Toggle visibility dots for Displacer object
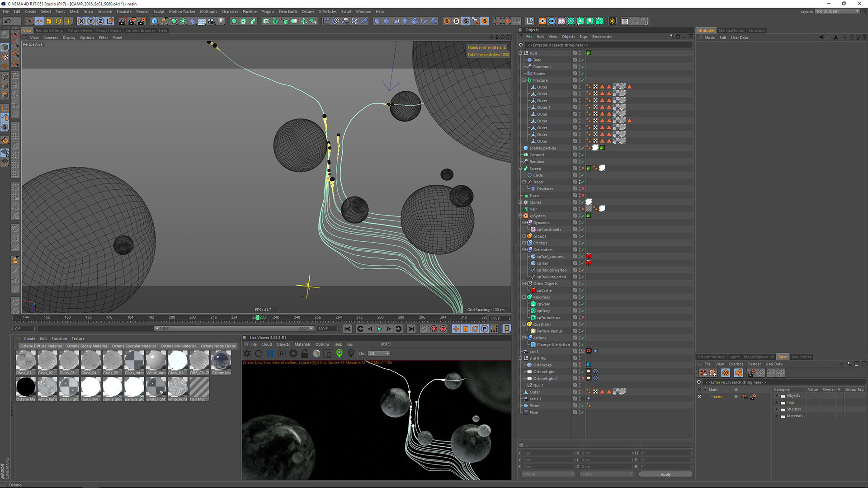This screenshot has height=488, width=868. pyautogui.click(x=580, y=188)
